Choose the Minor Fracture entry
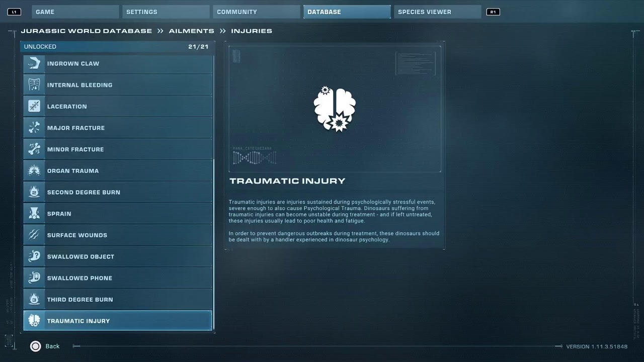This screenshot has width=644, height=362. [x=118, y=149]
